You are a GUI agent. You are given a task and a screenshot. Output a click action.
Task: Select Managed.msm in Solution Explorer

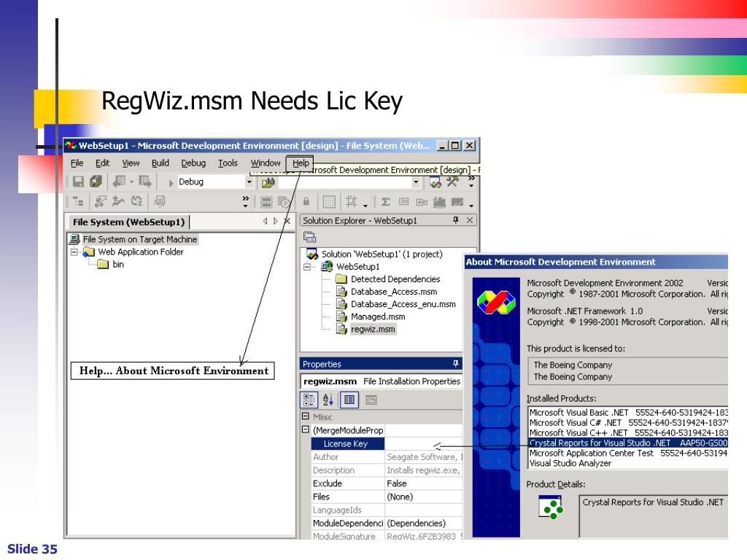coord(378,316)
